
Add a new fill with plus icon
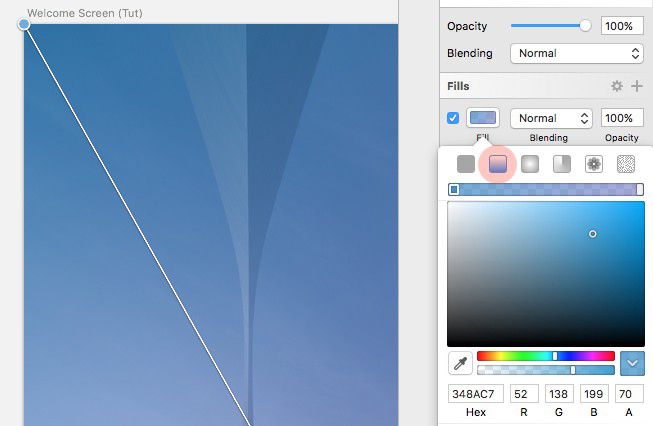click(x=637, y=87)
